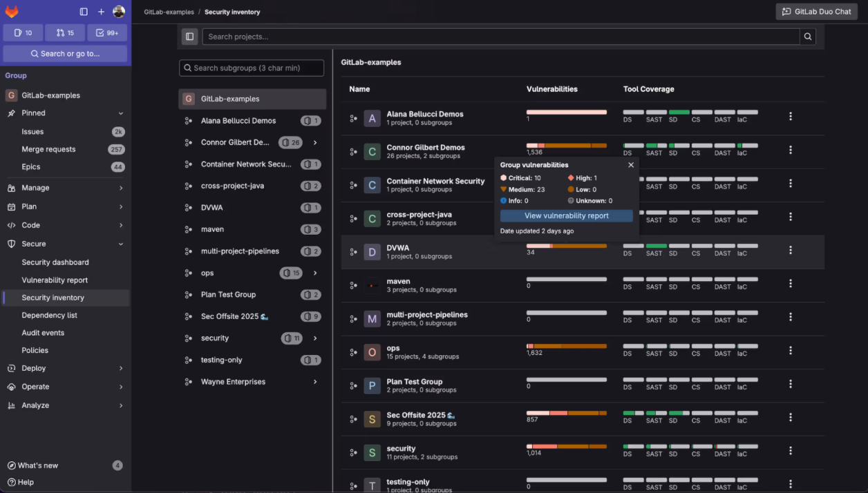Open actions menu for multi-project-pipelines row

pos(791,317)
